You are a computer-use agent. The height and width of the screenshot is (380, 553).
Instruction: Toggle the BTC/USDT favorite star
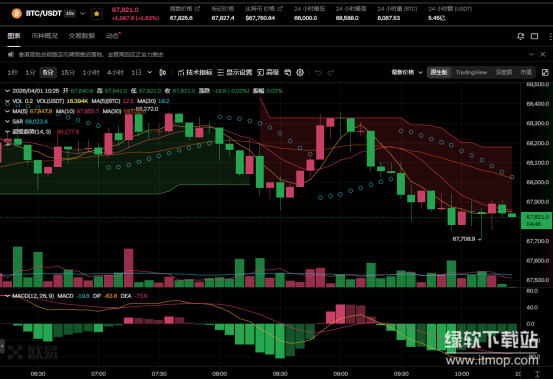tap(97, 14)
